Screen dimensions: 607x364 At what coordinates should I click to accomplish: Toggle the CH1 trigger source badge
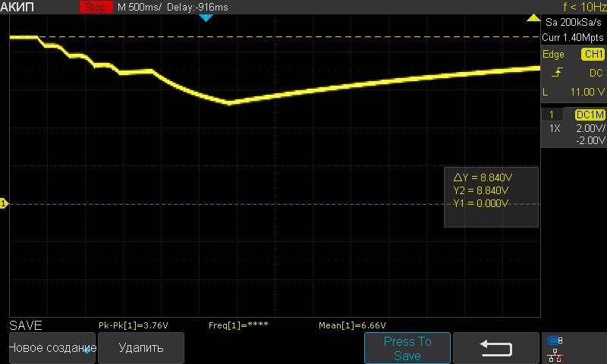point(593,55)
